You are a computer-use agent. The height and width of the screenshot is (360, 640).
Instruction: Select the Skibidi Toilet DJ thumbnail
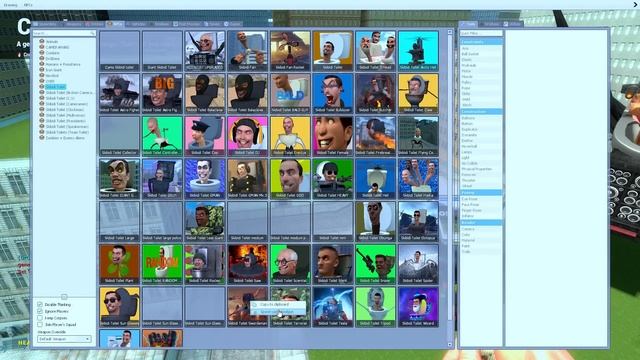pyautogui.click(x=247, y=136)
